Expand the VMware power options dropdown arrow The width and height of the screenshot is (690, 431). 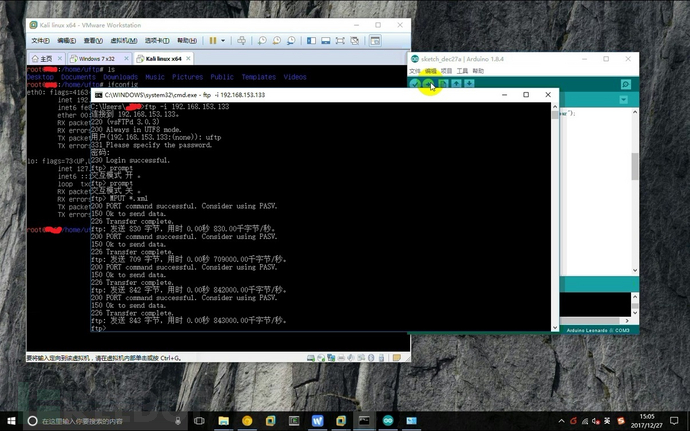coord(223,41)
